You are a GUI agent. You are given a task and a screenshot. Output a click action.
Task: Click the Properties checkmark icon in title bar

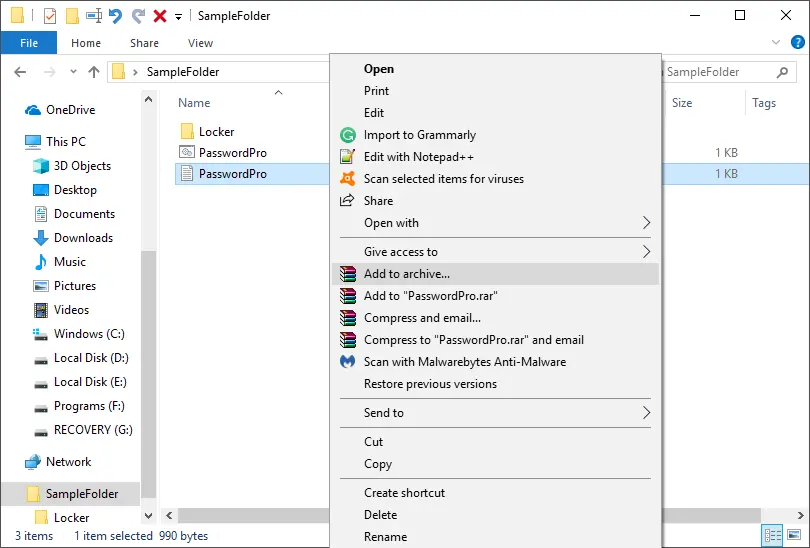49,16
